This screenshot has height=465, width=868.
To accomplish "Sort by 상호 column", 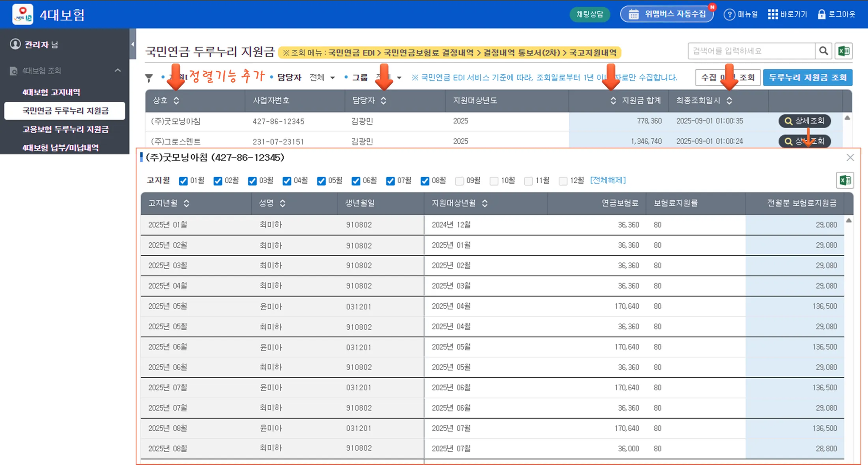I will click(176, 100).
